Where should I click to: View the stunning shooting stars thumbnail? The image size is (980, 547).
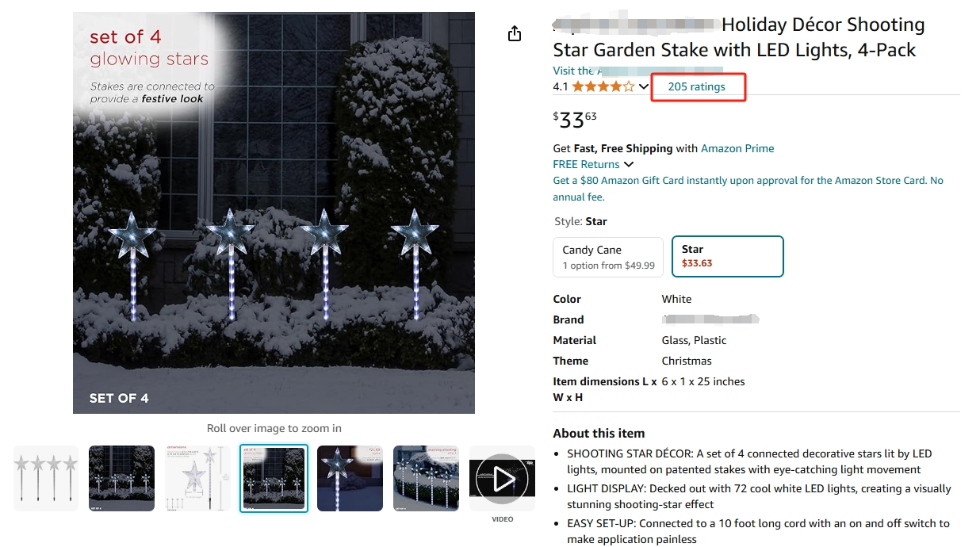426,479
